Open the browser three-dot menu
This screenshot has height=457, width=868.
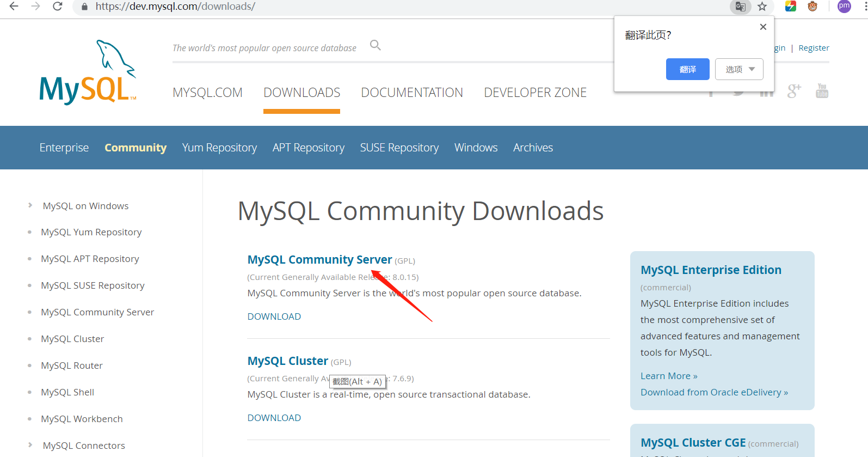pyautogui.click(x=865, y=7)
